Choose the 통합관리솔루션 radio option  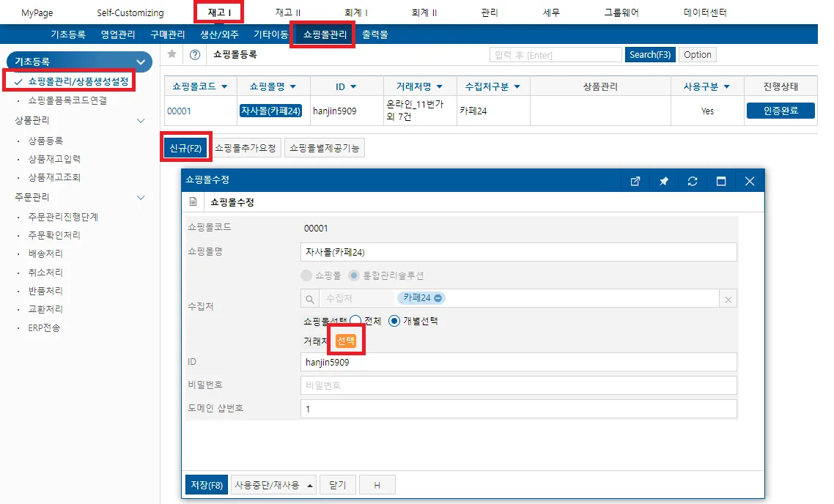(x=354, y=275)
